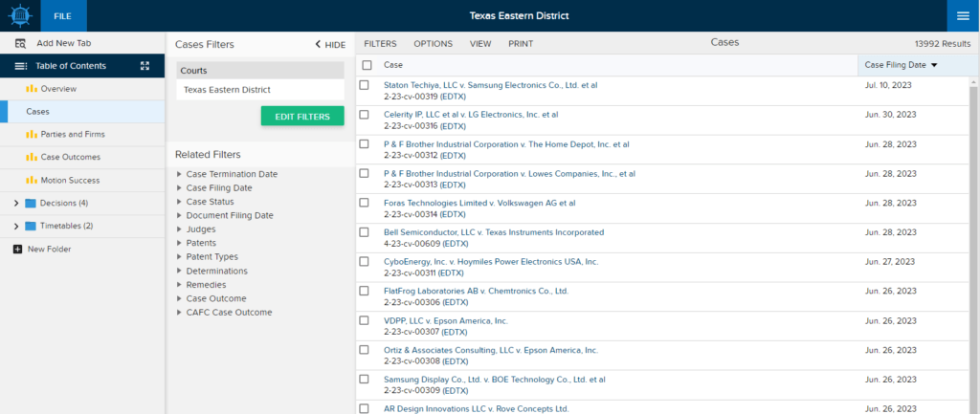The height and width of the screenshot is (414, 980).
Task: Click the Timetables folder icon
Action: [x=31, y=226]
